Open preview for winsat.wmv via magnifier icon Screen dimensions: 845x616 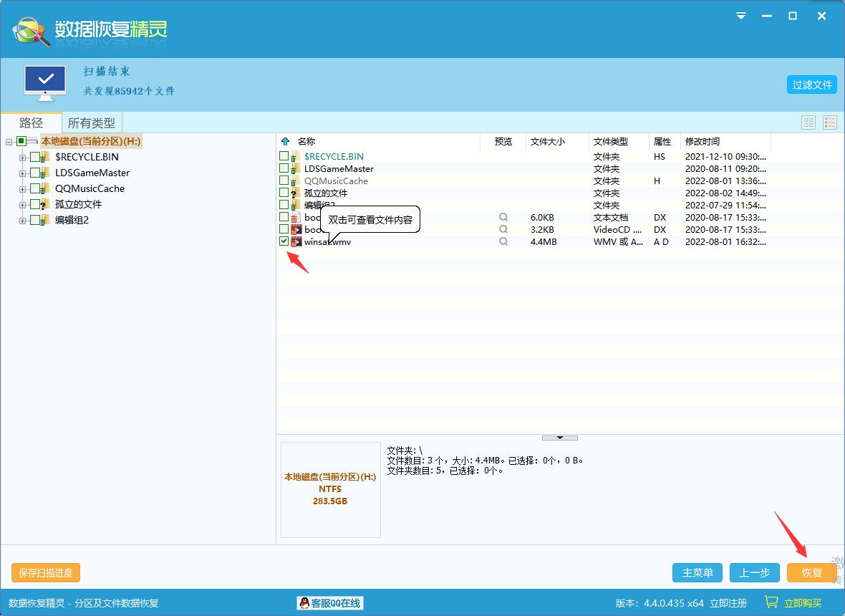tap(503, 241)
